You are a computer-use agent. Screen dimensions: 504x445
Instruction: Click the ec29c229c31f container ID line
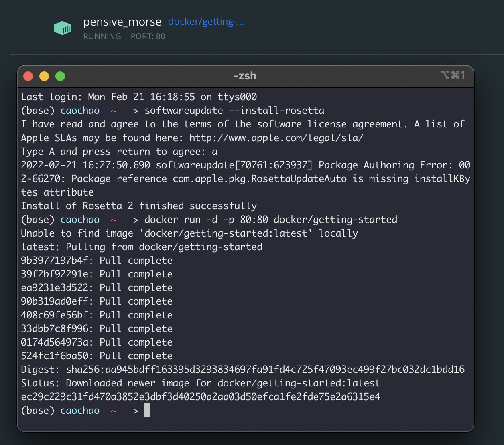click(201, 397)
